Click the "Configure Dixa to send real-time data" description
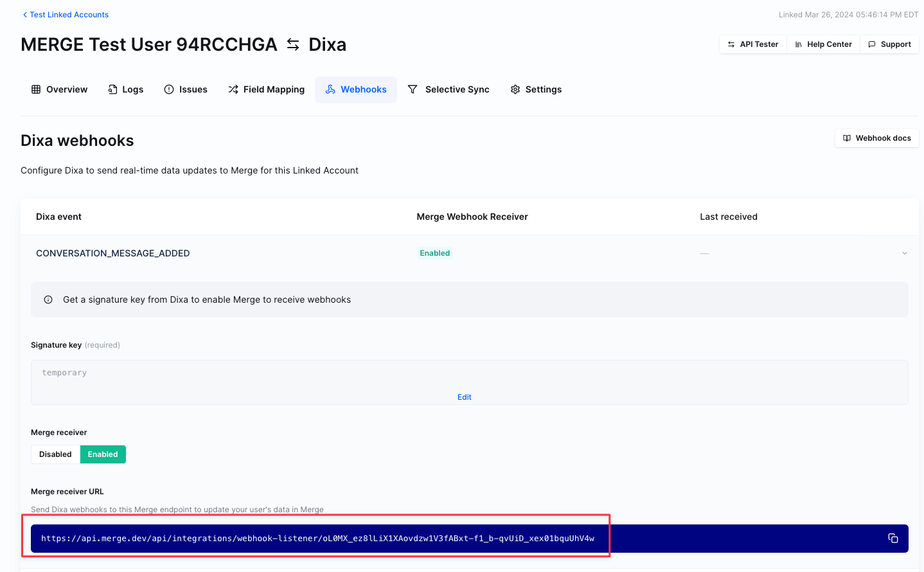The height and width of the screenshot is (572, 924). click(x=190, y=170)
